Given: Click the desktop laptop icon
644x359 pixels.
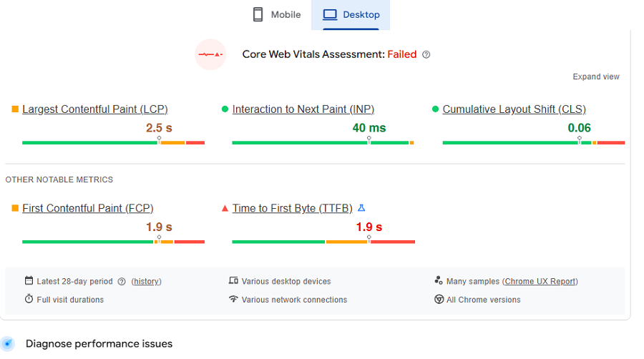Looking at the screenshot, I should tap(329, 15).
